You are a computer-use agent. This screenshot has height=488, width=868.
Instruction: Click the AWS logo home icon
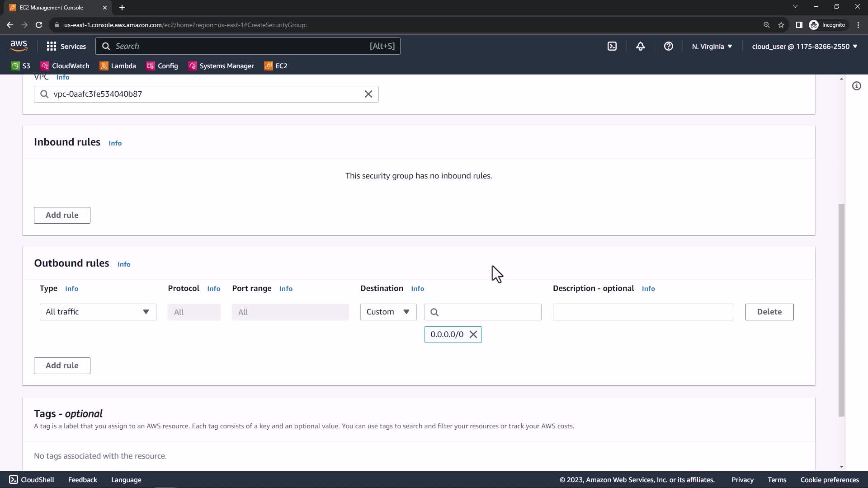[19, 46]
